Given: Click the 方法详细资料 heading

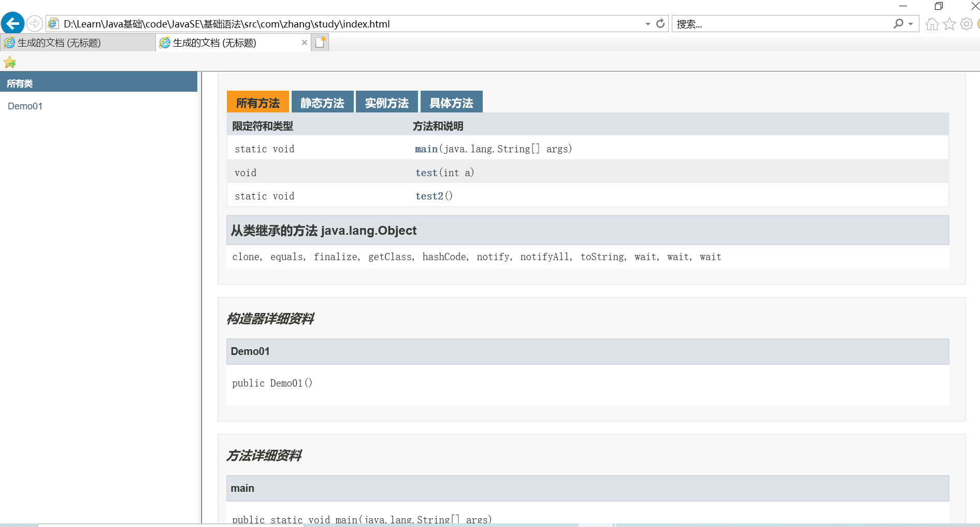Looking at the screenshot, I should (264, 455).
